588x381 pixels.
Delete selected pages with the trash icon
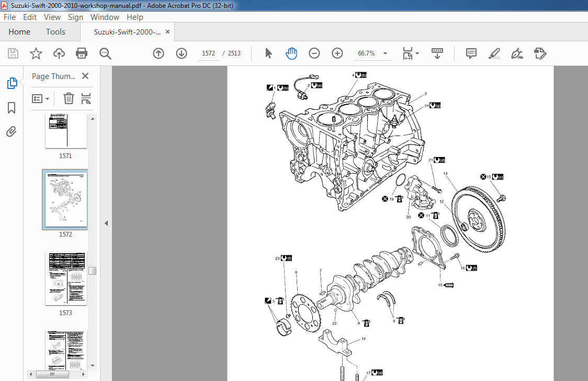(x=69, y=98)
